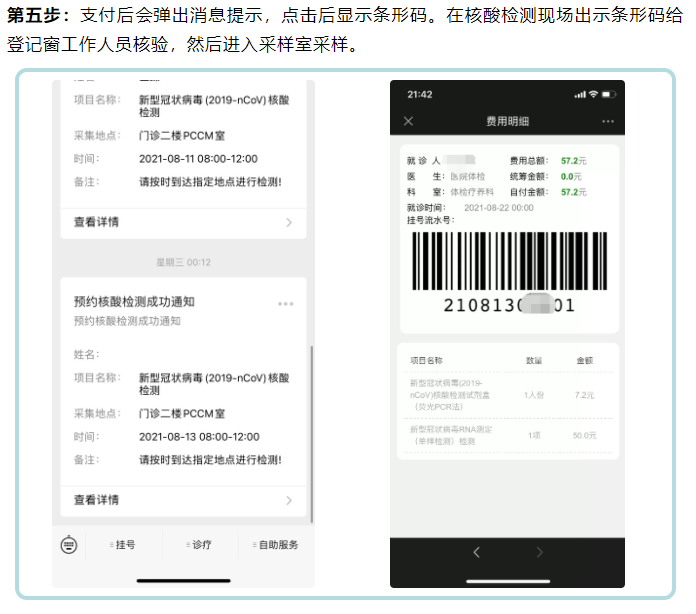Click the 50.0元 amount in fee table
696x614 pixels.
point(584,436)
